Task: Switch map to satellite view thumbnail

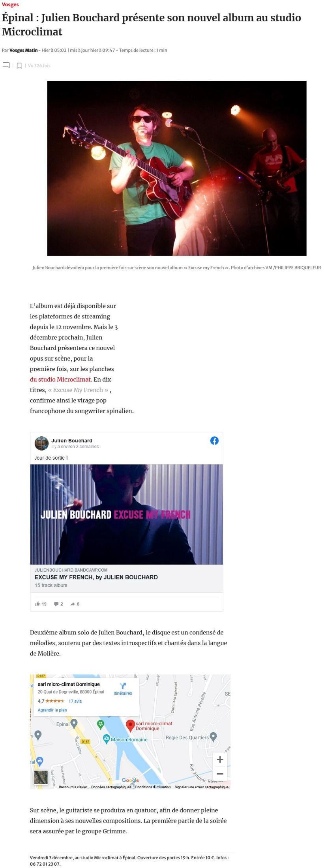Action: click(x=41, y=777)
